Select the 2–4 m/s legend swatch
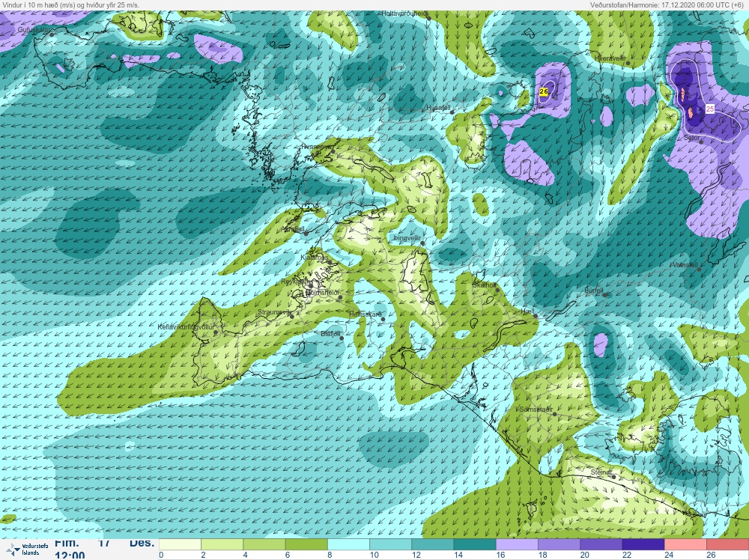 (222, 544)
